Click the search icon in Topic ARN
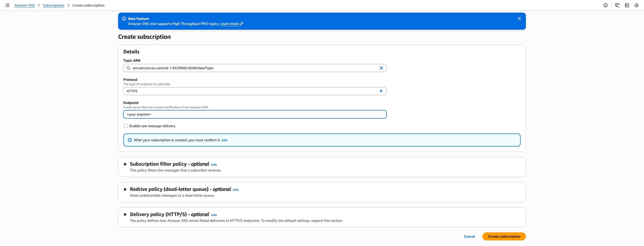 (x=128, y=68)
